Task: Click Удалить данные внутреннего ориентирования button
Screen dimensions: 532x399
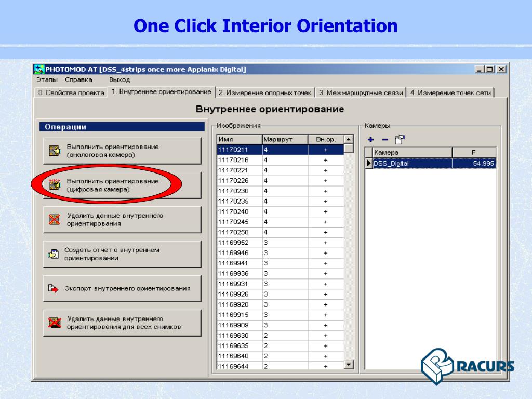Action: (122, 220)
